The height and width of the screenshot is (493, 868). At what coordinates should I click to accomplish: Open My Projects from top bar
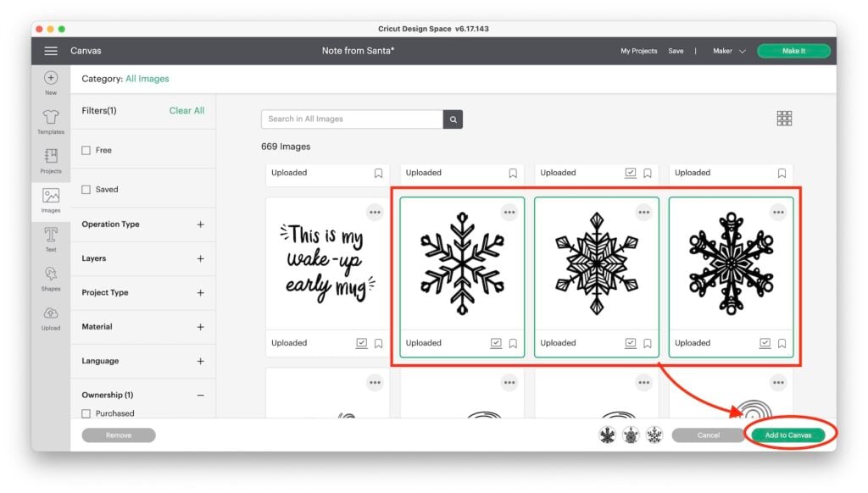[x=639, y=51]
